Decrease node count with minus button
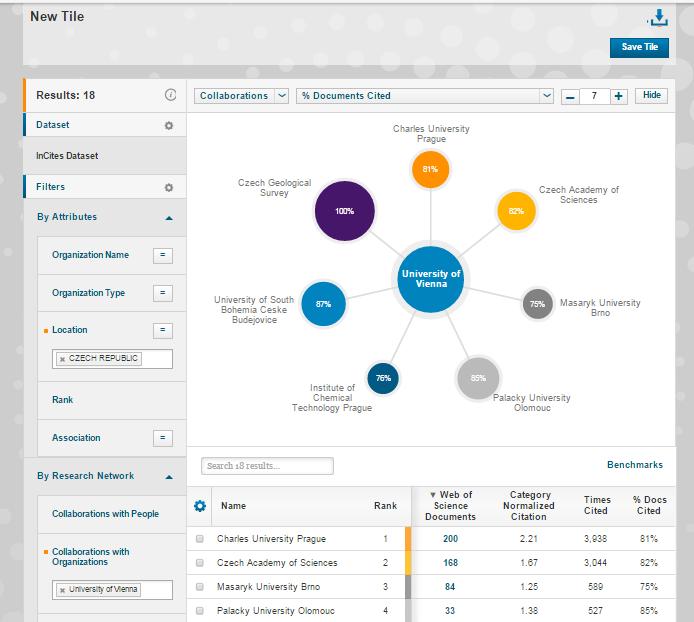 point(570,97)
